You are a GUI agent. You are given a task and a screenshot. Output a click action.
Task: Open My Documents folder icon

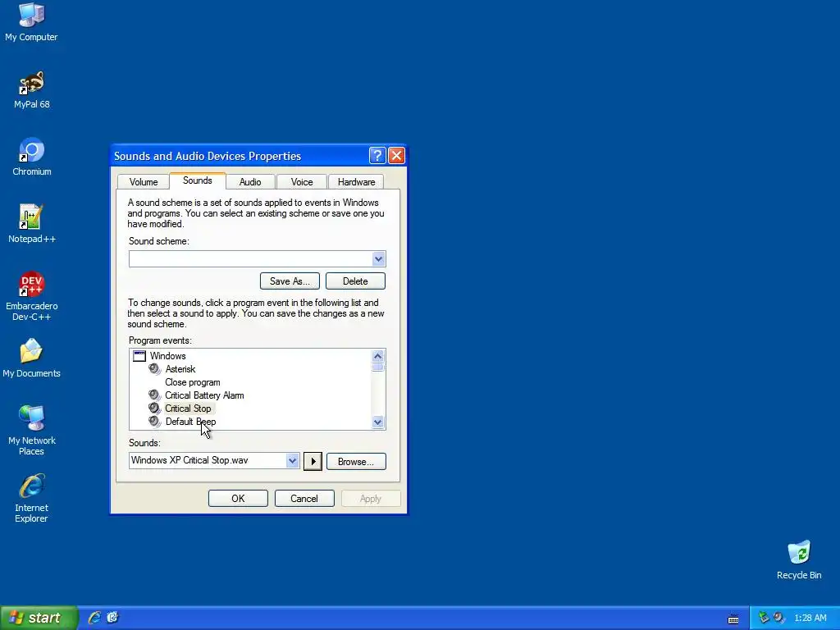[x=31, y=358]
